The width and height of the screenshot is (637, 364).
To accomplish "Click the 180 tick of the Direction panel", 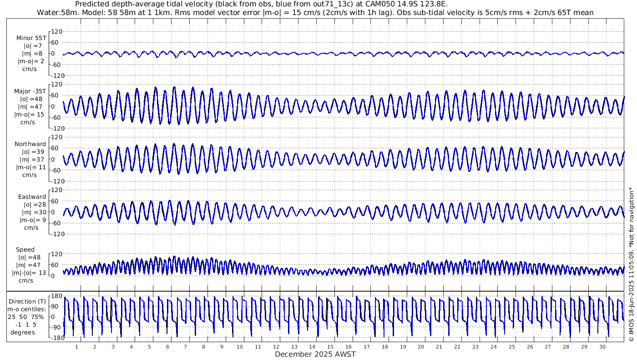I will coord(56,296).
